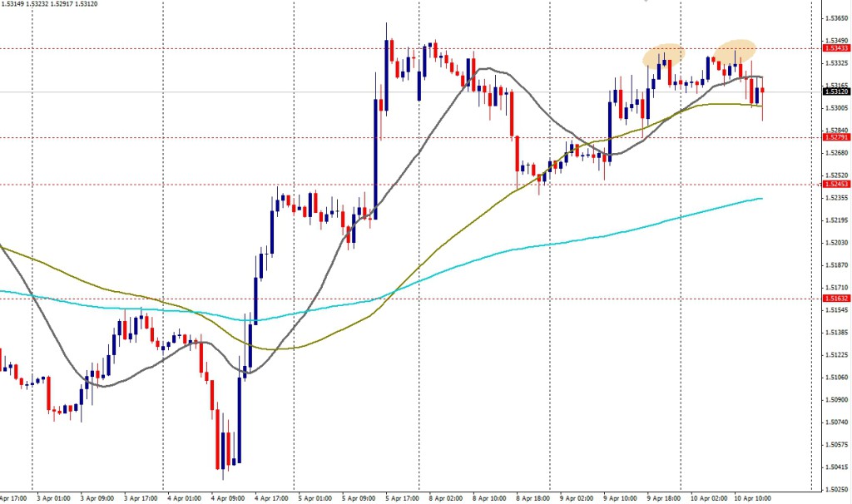This screenshot has height=504, width=852.
Task: Select the red 1.53433 price level label
Action: pyautogui.click(x=835, y=49)
